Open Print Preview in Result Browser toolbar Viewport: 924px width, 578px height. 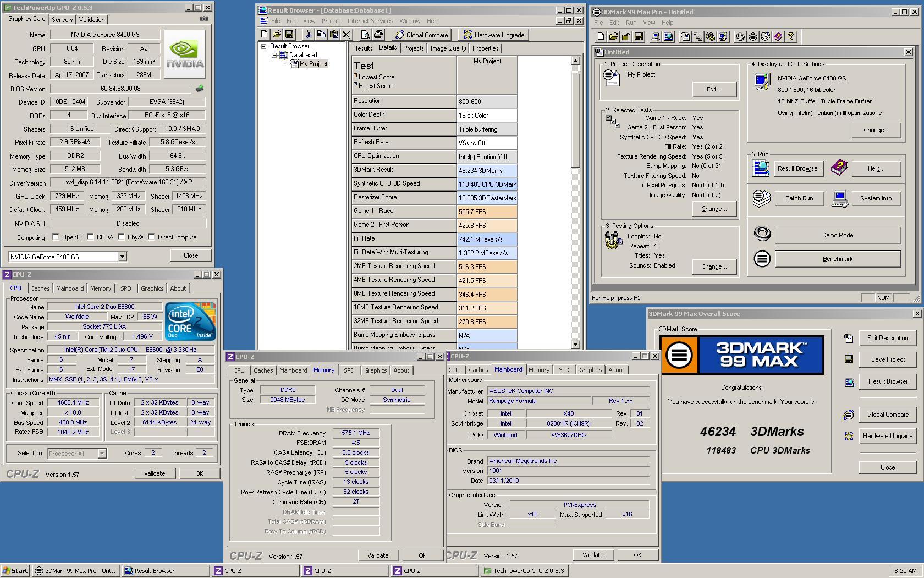366,34
